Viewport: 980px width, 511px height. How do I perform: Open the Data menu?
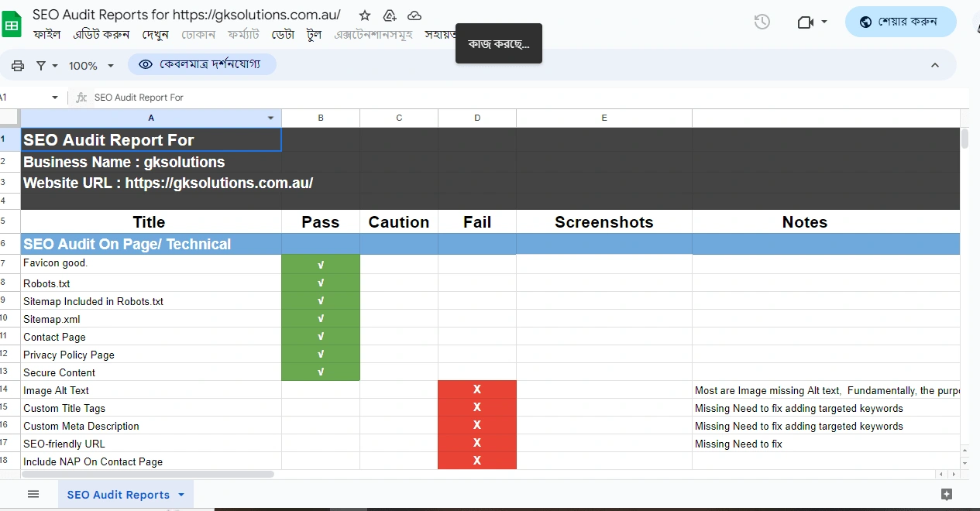[283, 35]
